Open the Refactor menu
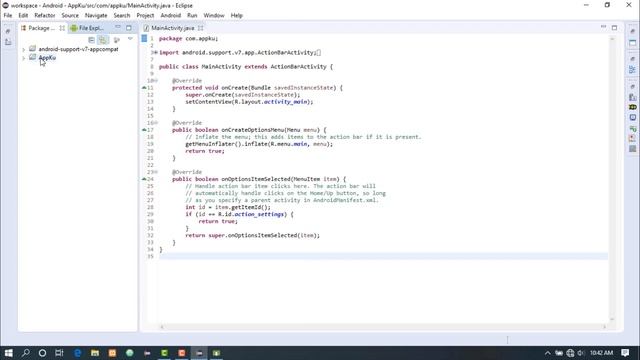 [x=44, y=16]
